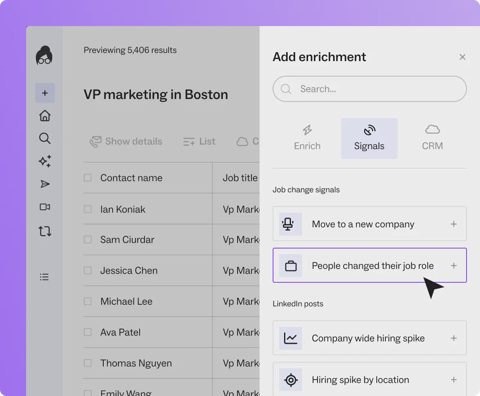This screenshot has height=396, width=480.
Task: Add the Move to a new company signal via its plus
Action: point(453,224)
